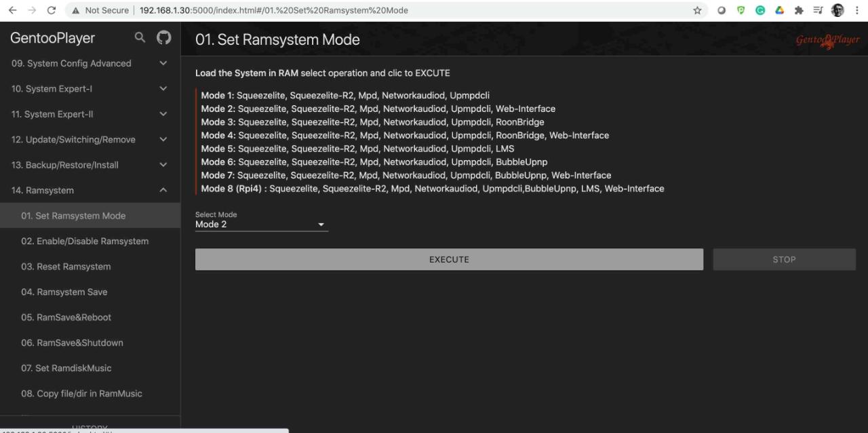Expand 13. Backup/Restore/Install section
This screenshot has width=868, height=433.
(x=90, y=165)
